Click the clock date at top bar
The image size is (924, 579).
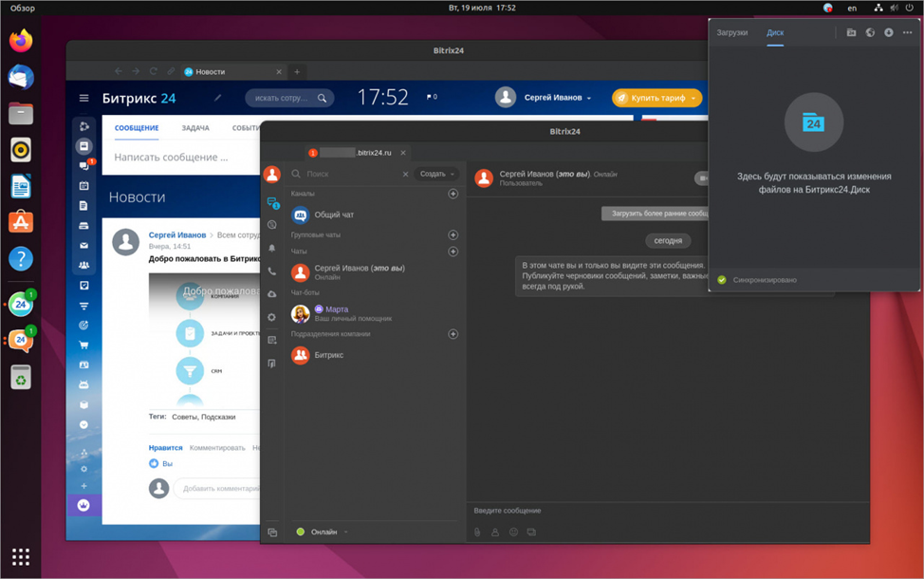coord(482,8)
